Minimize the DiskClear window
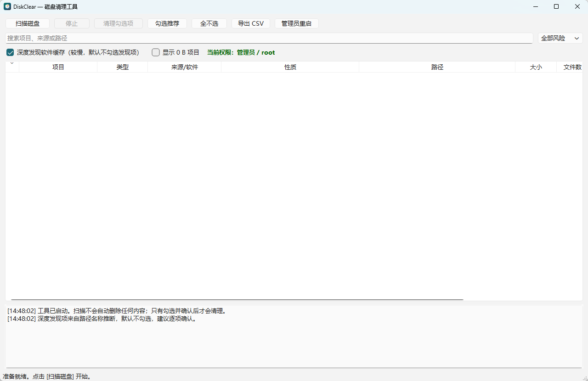This screenshot has width=588, height=381. tap(535, 6)
